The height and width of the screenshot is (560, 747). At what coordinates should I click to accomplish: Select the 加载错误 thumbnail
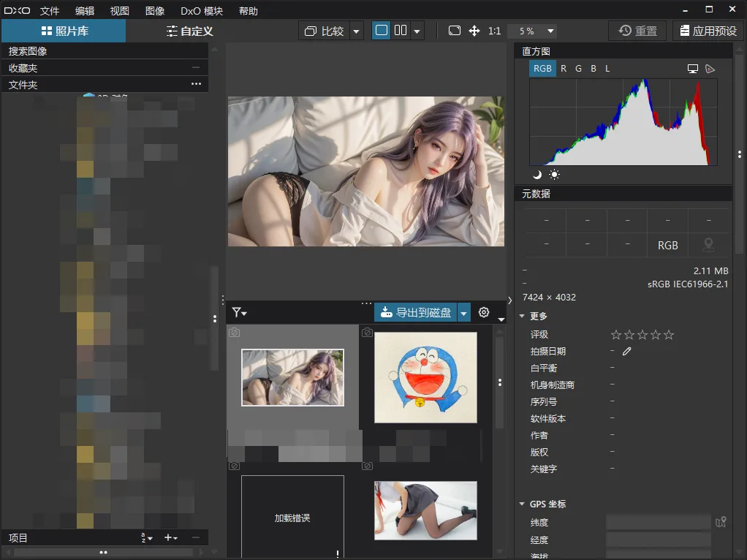coord(292,516)
